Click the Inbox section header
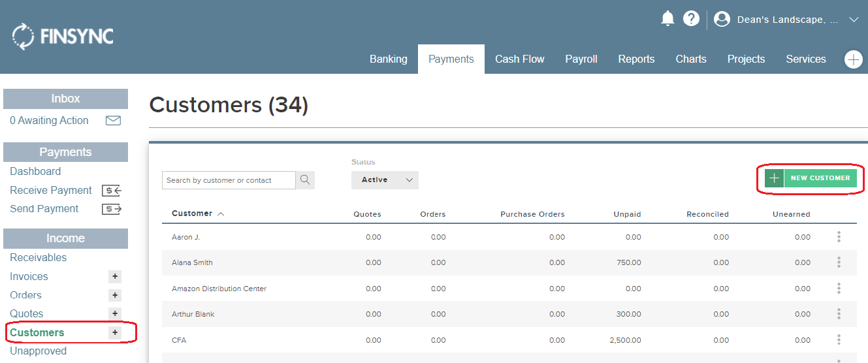This screenshot has height=363, width=868. (x=65, y=99)
